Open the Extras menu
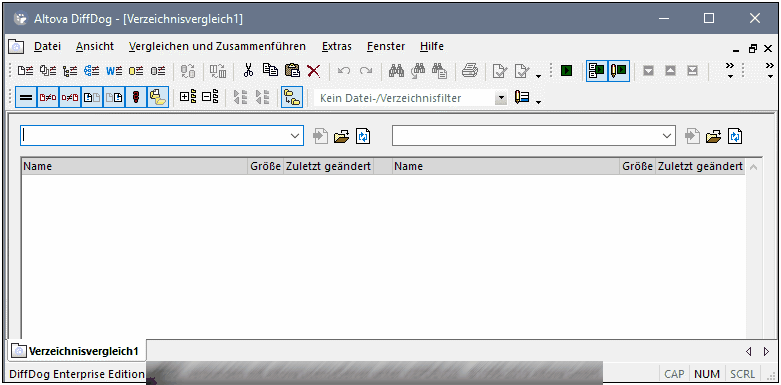The height and width of the screenshot is (385, 781). click(337, 46)
